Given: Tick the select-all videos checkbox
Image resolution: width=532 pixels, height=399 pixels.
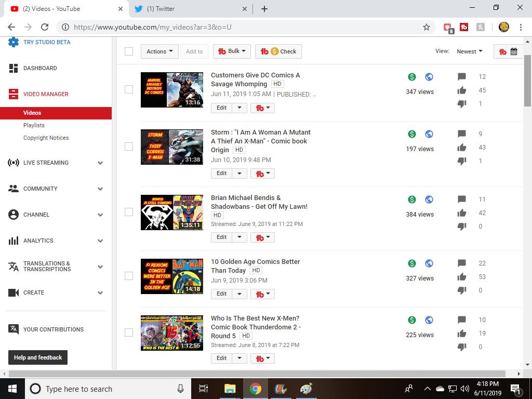Looking at the screenshot, I should [129, 51].
